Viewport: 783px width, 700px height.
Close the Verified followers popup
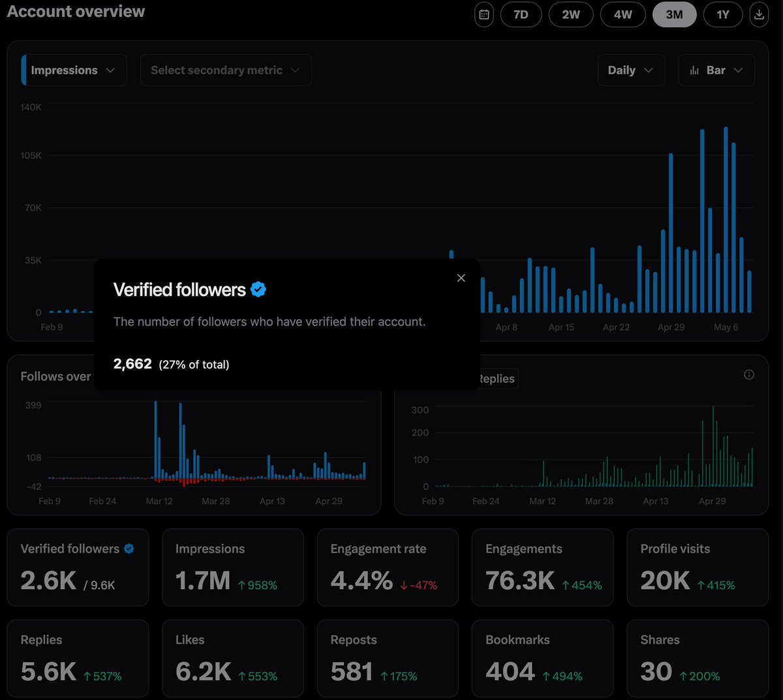(461, 278)
